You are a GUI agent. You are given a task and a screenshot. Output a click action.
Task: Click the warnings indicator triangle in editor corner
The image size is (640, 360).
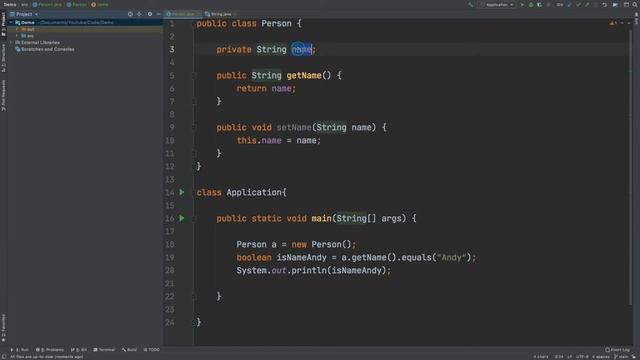[x=612, y=23]
